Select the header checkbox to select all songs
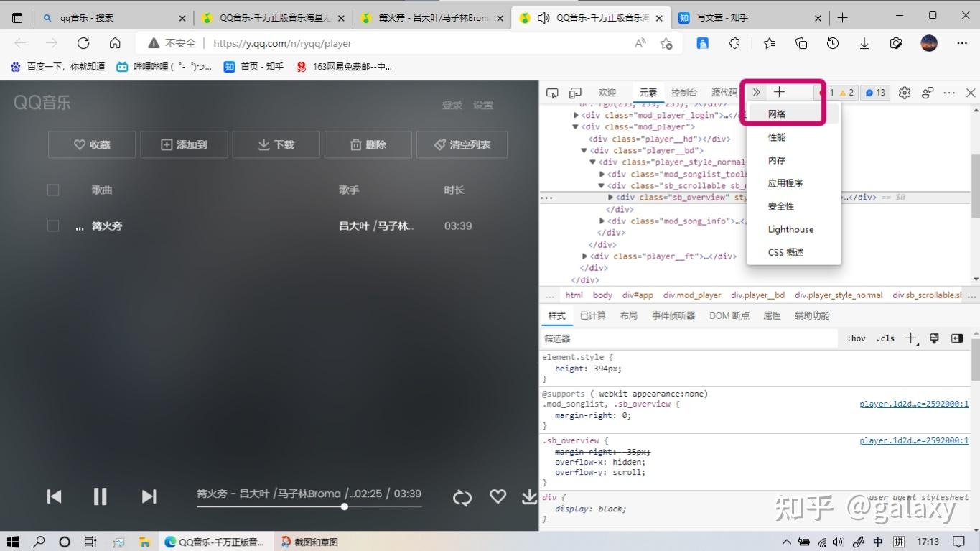This screenshot has height=551, width=980. point(52,190)
